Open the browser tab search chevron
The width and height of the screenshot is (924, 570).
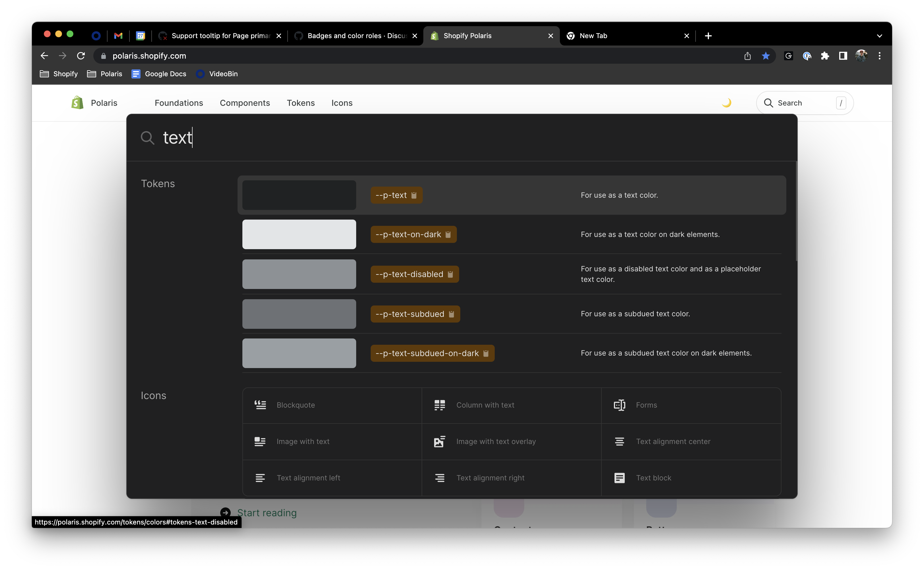coord(880,36)
